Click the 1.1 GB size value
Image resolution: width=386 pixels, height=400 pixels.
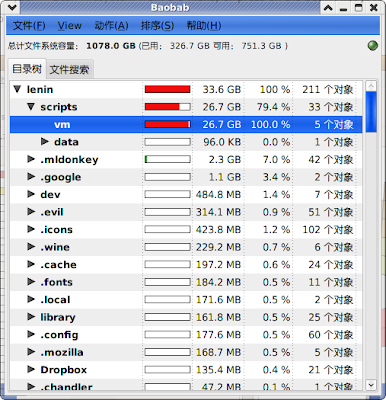[225, 177]
